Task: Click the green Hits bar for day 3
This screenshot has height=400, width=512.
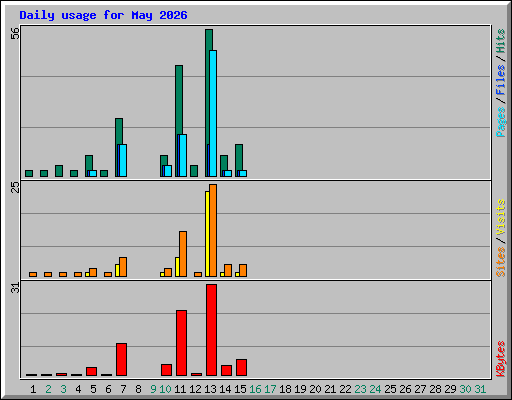Action: click(x=59, y=171)
